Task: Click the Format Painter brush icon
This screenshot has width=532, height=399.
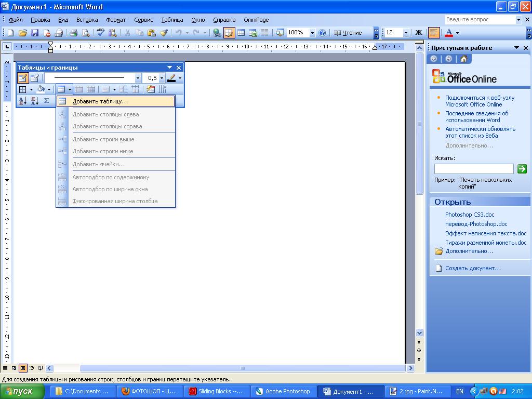Action: tap(164, 33)
